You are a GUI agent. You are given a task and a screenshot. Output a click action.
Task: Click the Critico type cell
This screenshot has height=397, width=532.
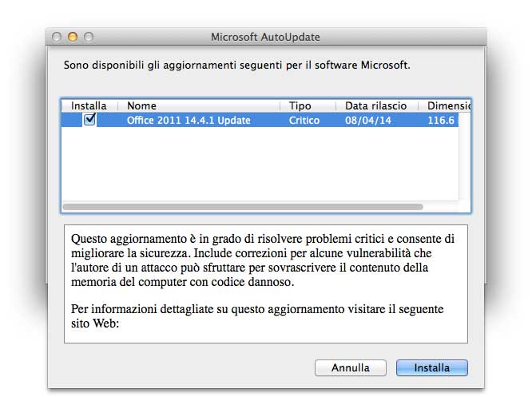pyautogui.click(x=304, y=121)
